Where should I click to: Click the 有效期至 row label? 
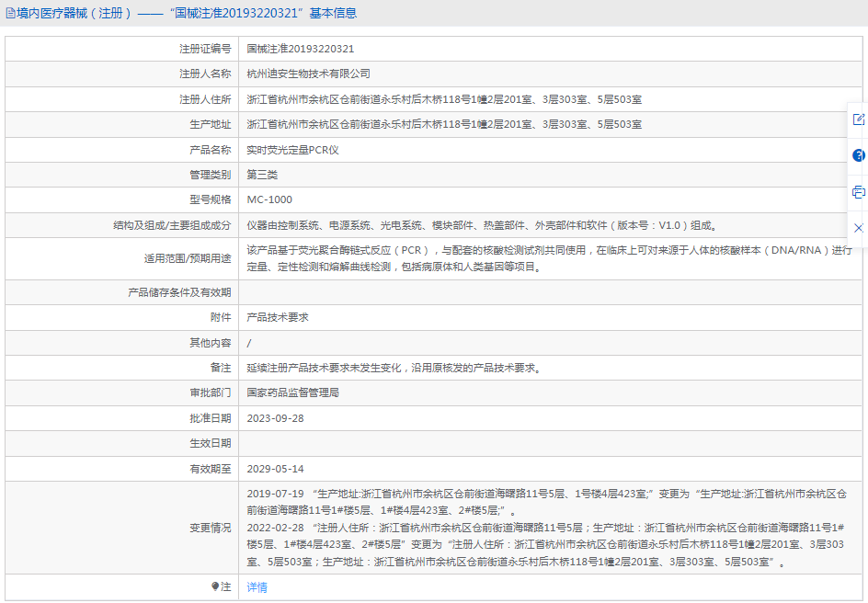click(211, 469)
